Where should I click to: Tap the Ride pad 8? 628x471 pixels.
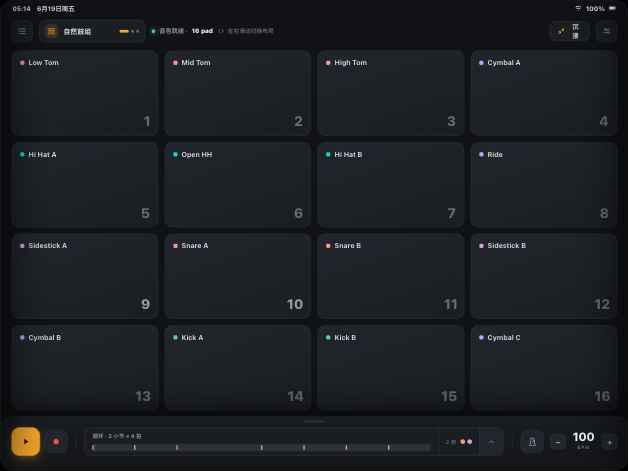[x=543, y=185]
